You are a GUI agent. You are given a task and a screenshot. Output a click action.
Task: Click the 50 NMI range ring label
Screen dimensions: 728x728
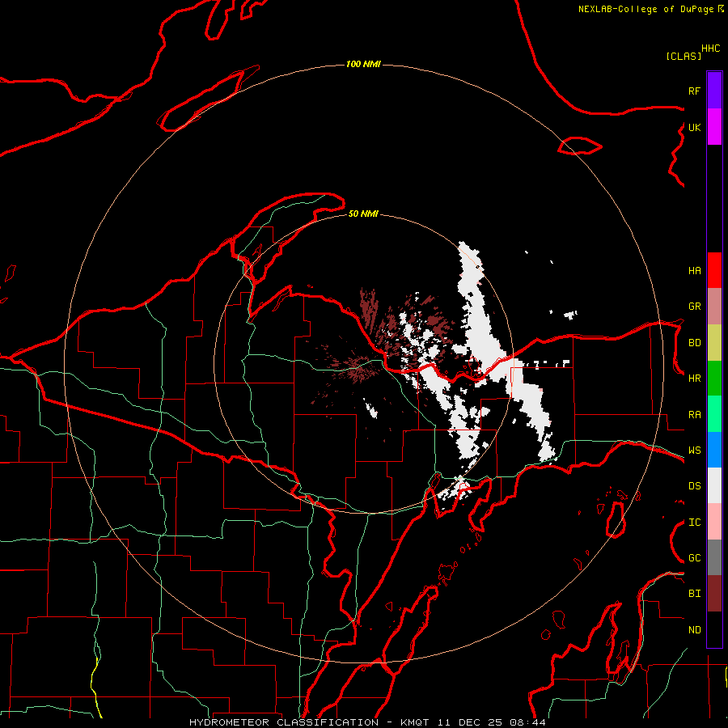(x=363, y=214)
